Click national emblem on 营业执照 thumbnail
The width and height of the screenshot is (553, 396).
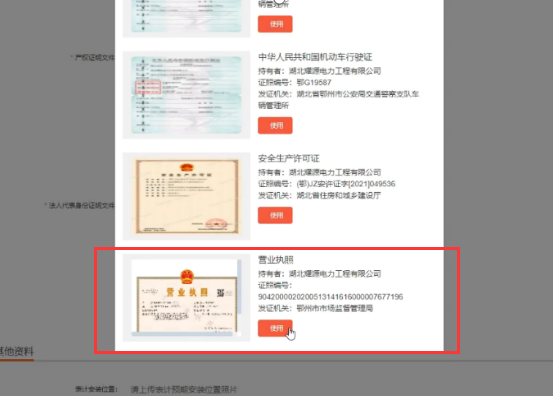pos(187,276)
